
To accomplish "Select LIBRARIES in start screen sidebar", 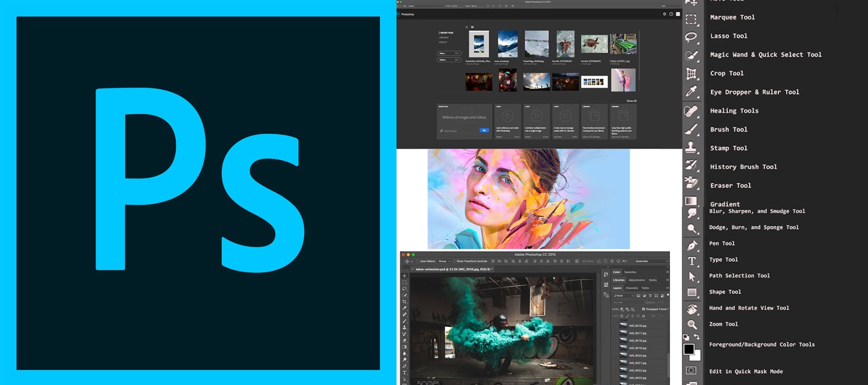I will tap(444, 37).
